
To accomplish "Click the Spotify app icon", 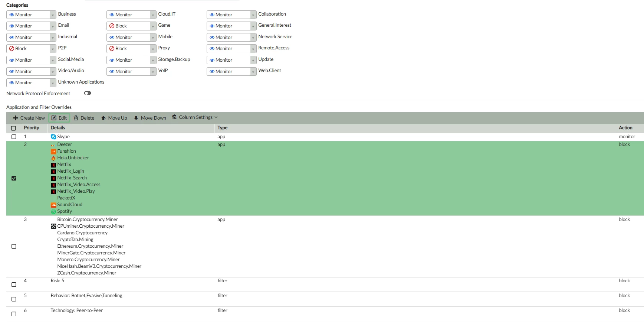I will click(x=53, y=211).
